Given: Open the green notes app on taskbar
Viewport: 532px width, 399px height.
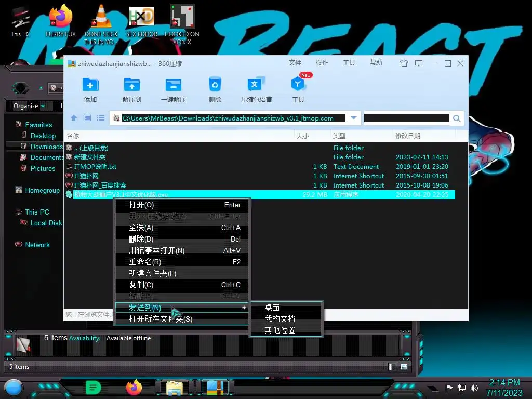Looking at the screenshot, I should point(94,388).
